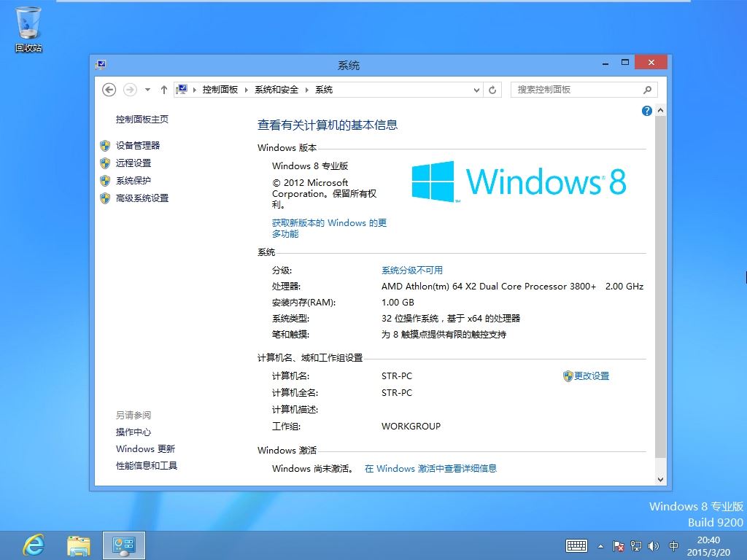Expand arrow after Control Panel breadcrumb
Image resolution: width=747 pixels, height=560 pixels.
click(247, 90)
